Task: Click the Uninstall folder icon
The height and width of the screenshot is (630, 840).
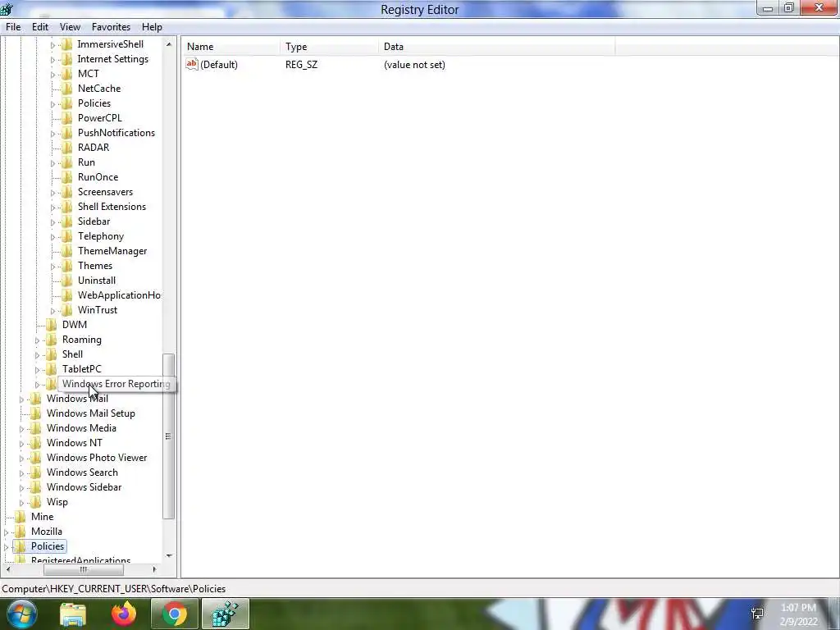Action: point(67,281)
